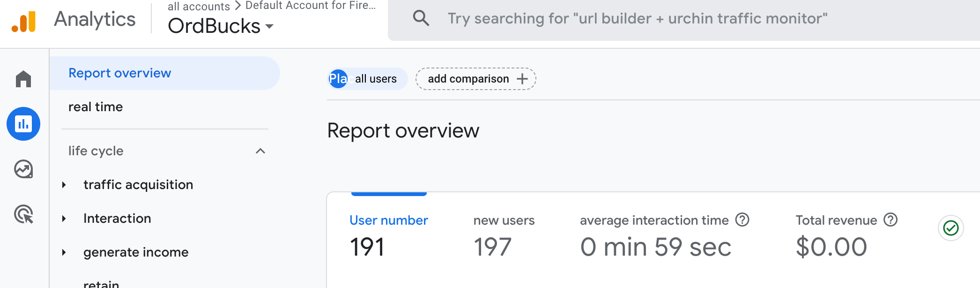Viewport: 980px width, 288px height.
Task: Collapse the life cycle section chevron
Action: [x=260, y=151]
